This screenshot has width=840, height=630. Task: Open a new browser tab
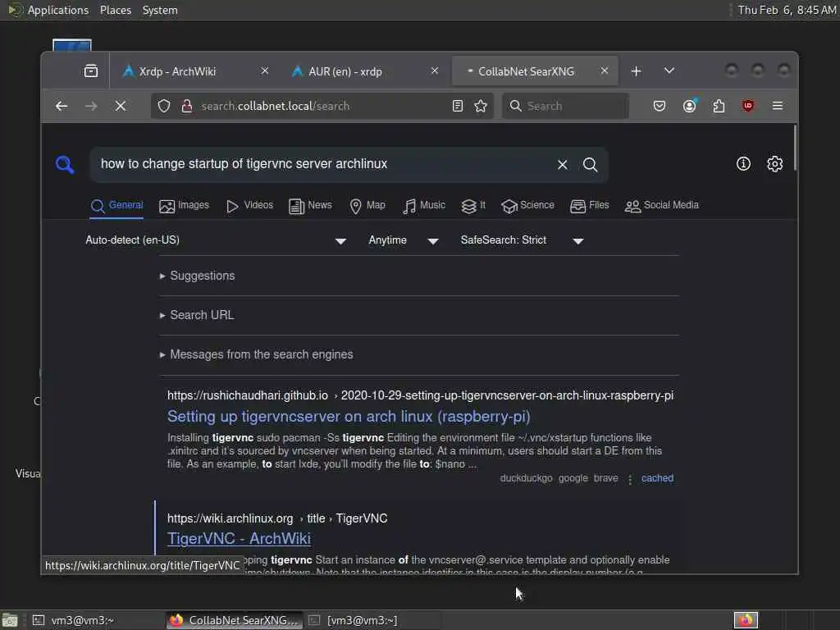[x=636, y=71]
